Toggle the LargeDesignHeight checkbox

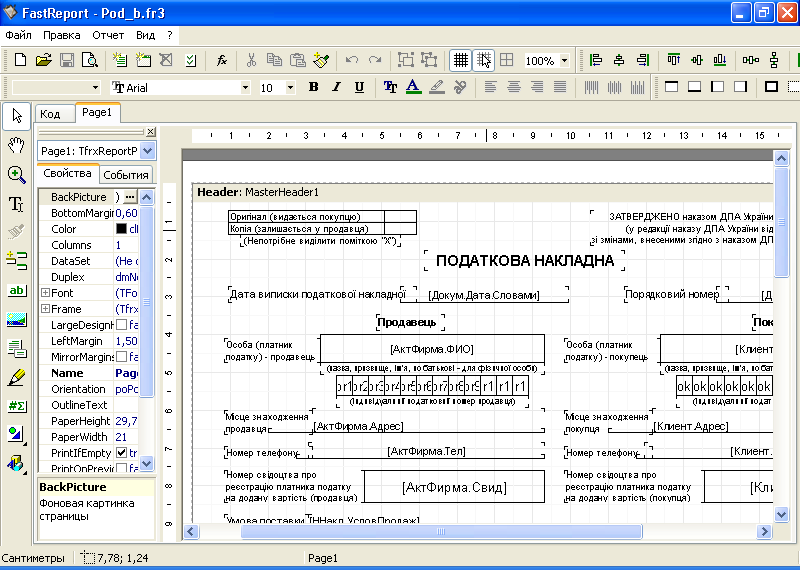click(x=121, y=326)
